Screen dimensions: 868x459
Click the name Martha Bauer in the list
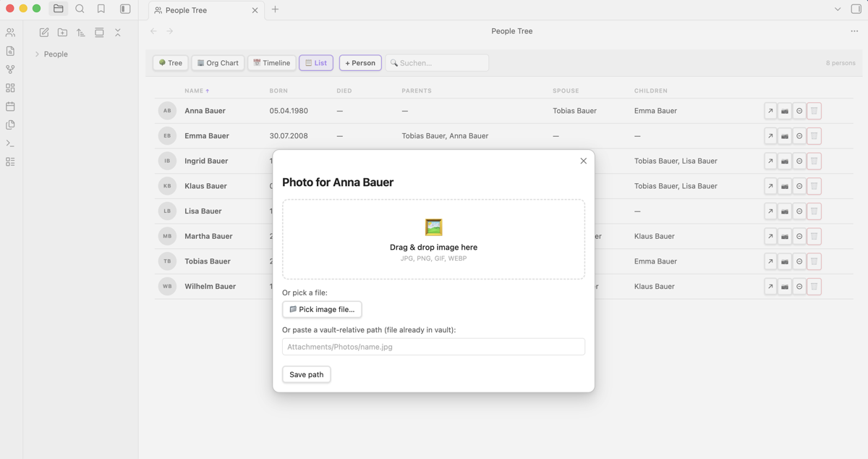pos(208,236)
